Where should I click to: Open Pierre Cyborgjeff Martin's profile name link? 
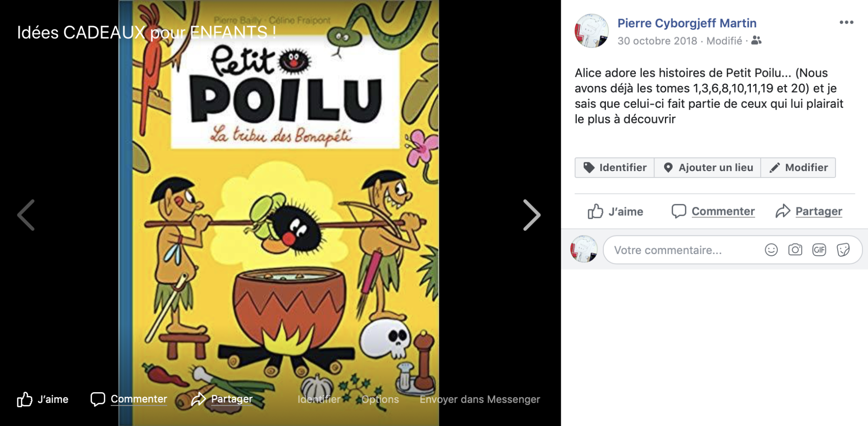point(687,23)
